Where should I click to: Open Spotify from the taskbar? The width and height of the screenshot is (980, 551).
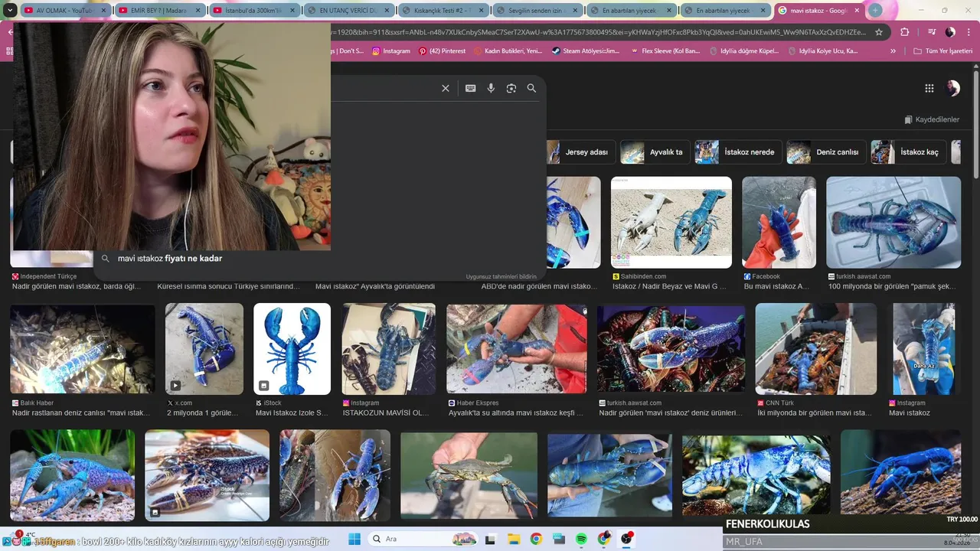pos(582,539)
